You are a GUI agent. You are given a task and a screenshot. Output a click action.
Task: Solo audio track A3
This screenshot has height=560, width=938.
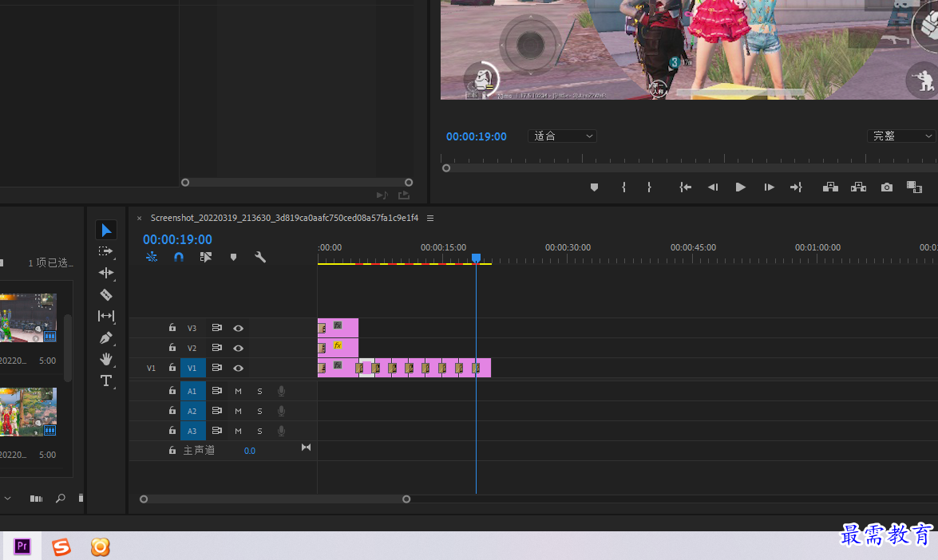pos(259,431)
